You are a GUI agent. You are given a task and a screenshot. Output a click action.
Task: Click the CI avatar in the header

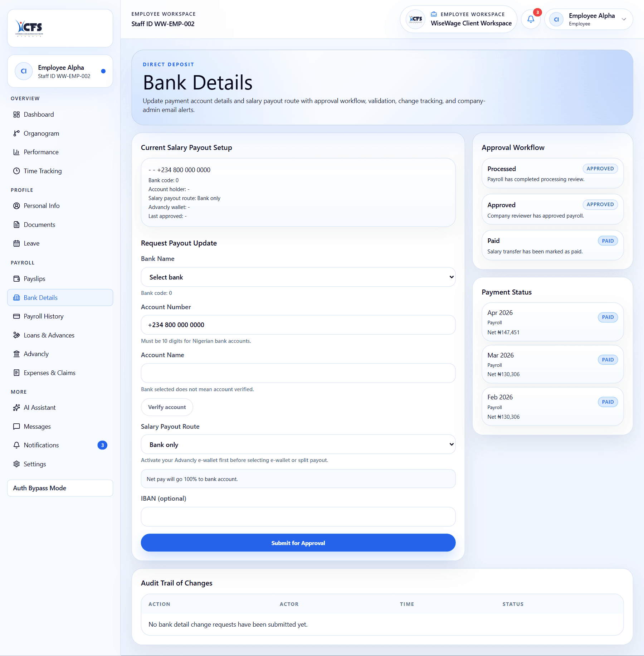coord(556,19)
